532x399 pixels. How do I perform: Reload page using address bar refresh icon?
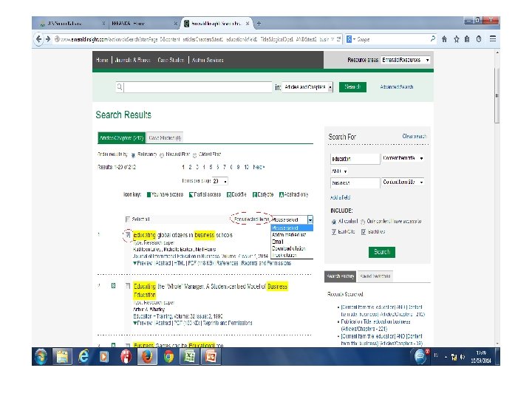point(338,39)
